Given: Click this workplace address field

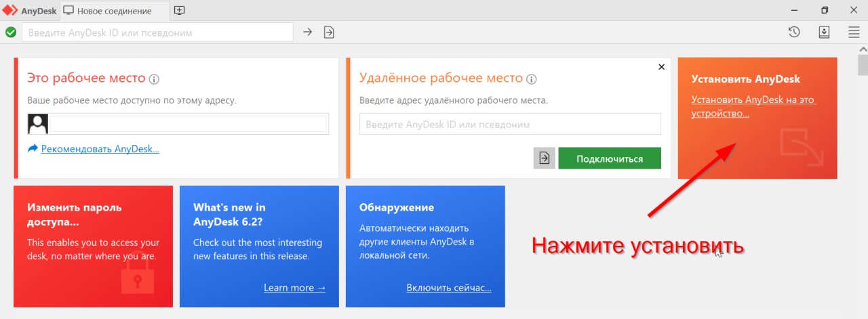Looking at the screenshot, I should click(189, 124).
